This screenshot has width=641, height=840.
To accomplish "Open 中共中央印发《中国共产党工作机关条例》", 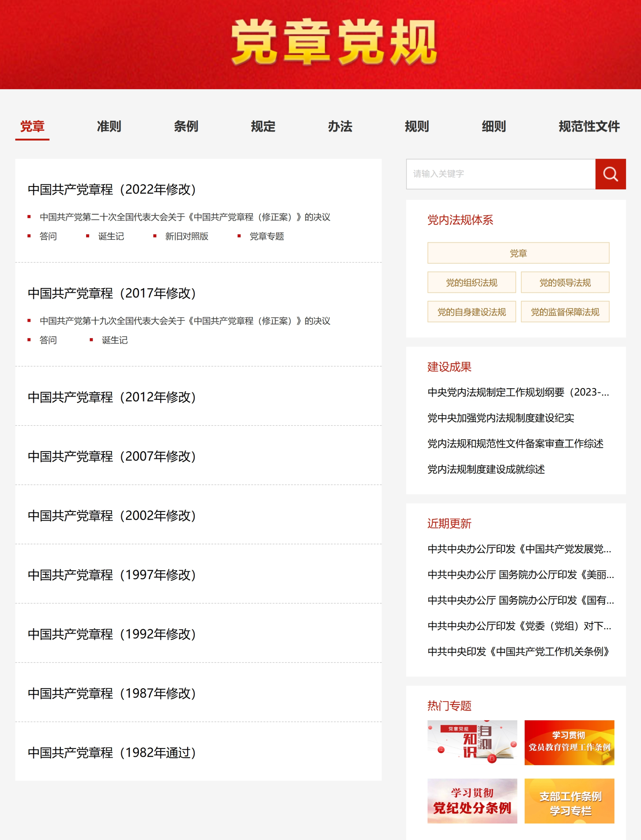I will click(x=519, y=652).
